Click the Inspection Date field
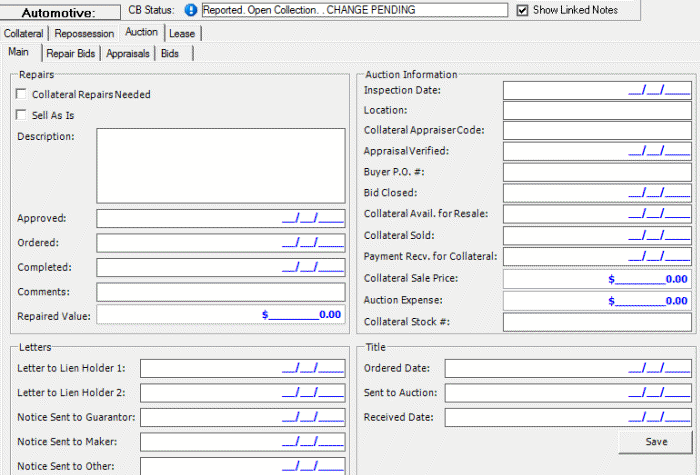Viewport: 700px width, 475px height. (597, 91)
